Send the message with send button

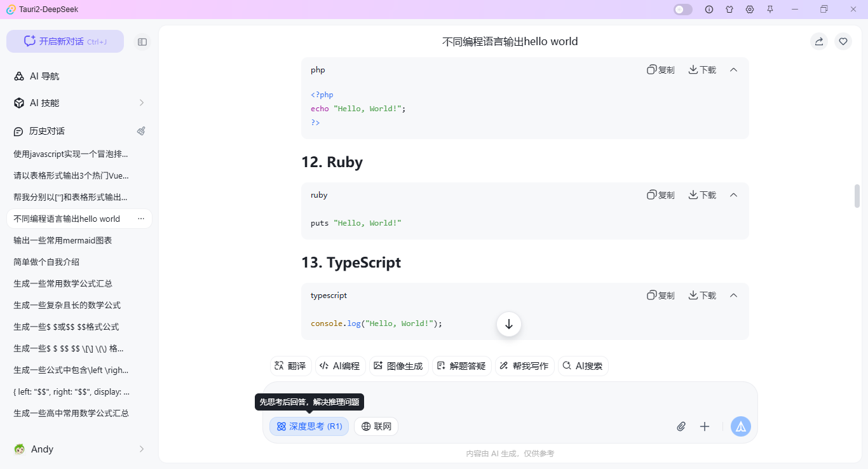(741, 426)
